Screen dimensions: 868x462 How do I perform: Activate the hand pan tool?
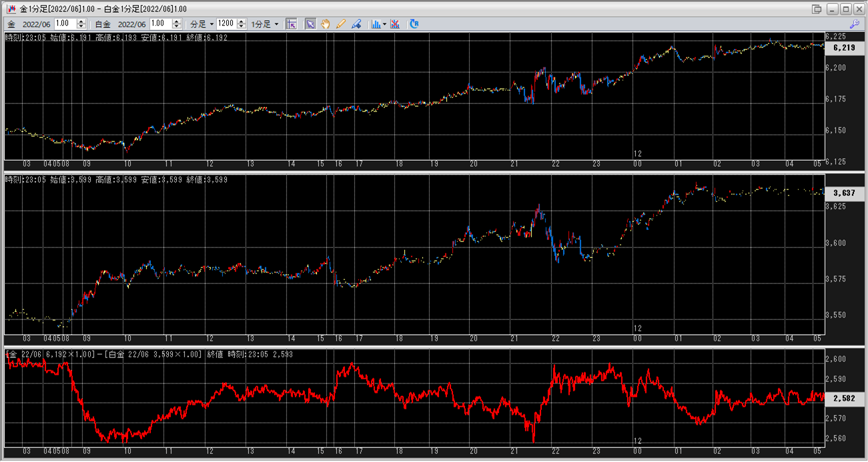pyautogui.click(x=326, y=24)
